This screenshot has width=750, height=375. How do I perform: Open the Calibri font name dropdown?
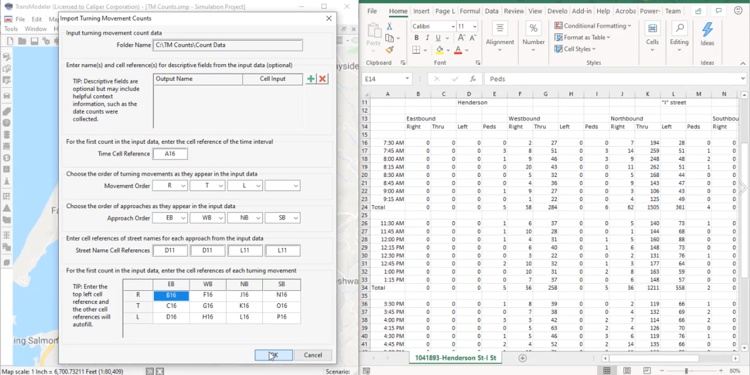tap(452, 26)
